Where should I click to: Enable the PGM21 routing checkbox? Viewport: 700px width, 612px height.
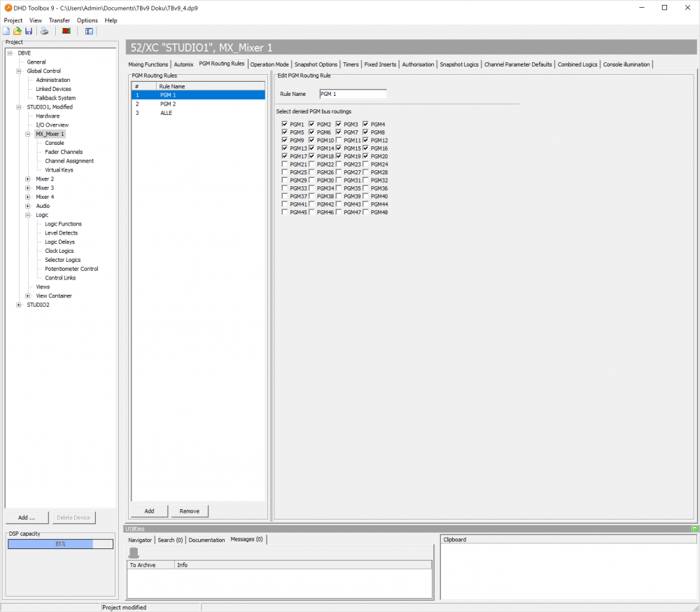click(284, 164)
